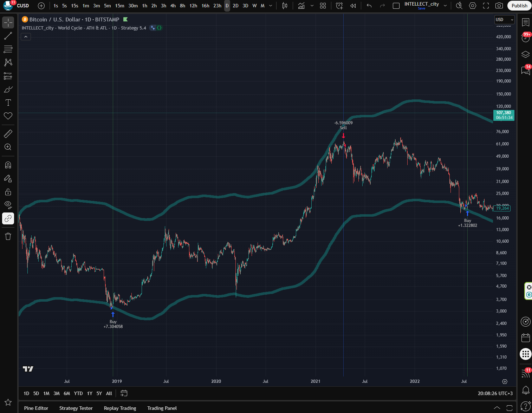Open the USD currency dropdown
The image size is (532, 413).
pyautogui.click(x=504, y=20)
